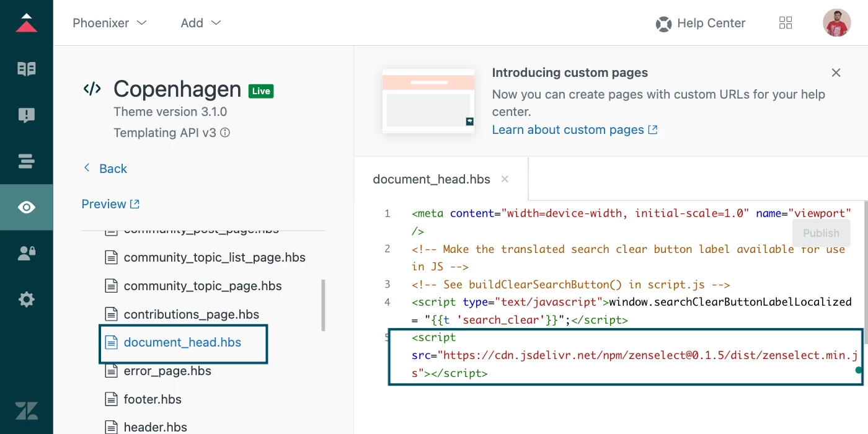Click the red home logo at sidebar top
The image size is (868, 434).
click(x=27, y=22)
